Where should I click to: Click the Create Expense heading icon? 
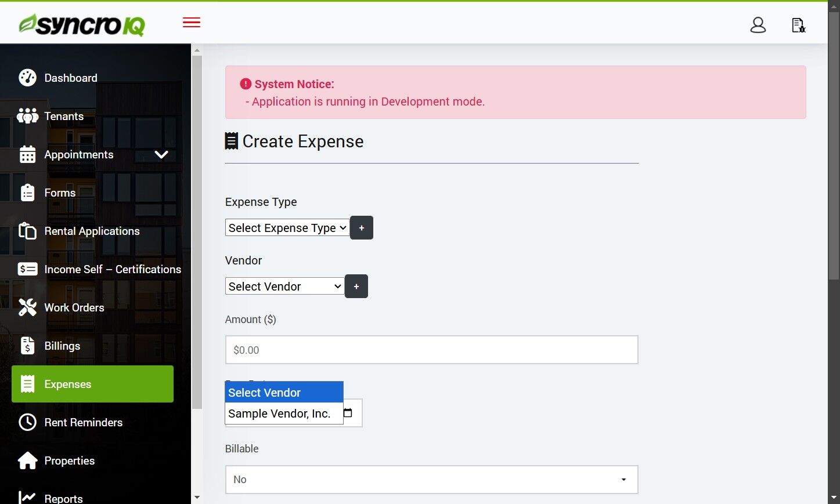pyautogui.click(x=232, y=141)
